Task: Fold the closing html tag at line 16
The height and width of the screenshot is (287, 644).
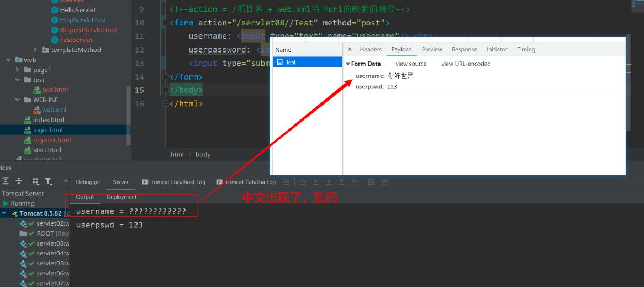Action: pyautogui.click(x=166, y=103)
